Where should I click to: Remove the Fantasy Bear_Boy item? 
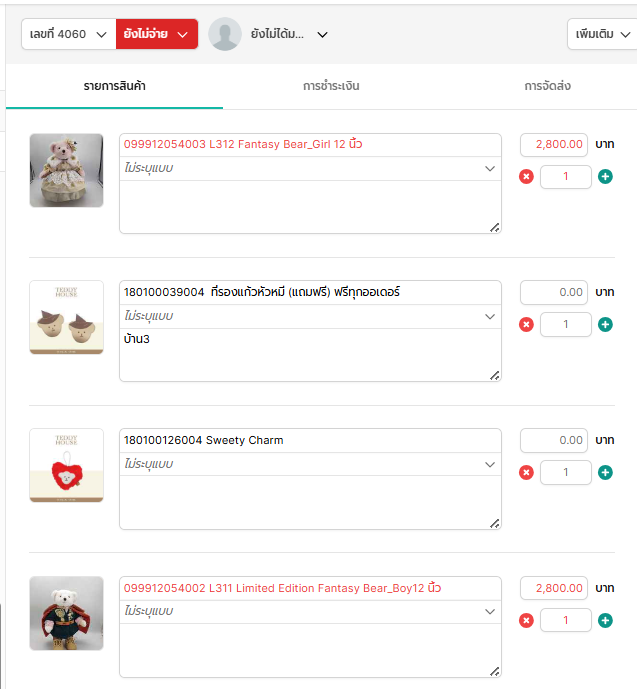[x=527, y=621]
